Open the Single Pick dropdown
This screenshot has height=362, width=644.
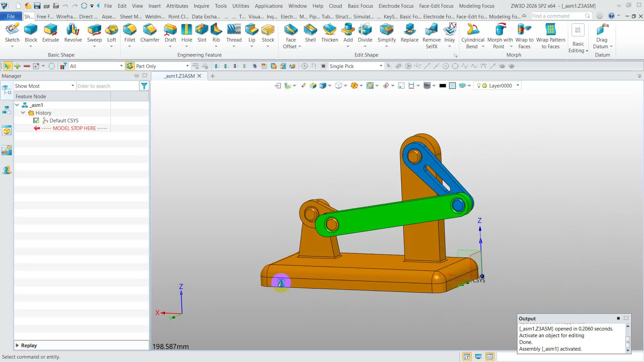tap(356, 66)
